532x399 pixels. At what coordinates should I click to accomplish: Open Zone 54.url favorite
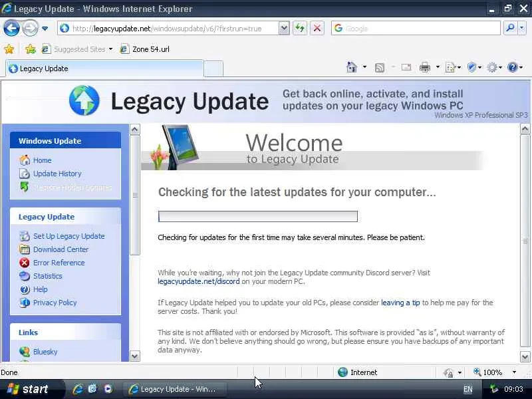tap(145, 49)
